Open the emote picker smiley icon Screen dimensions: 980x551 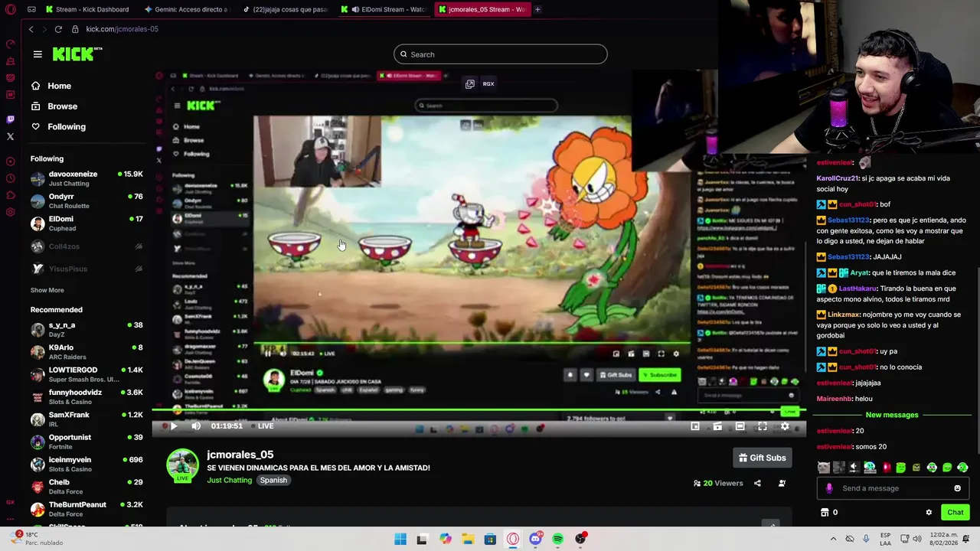(x=957, y=488)
